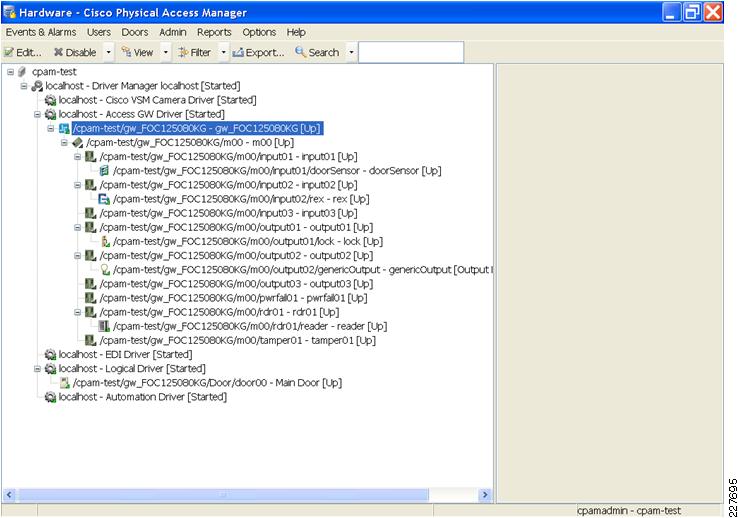Open the Reports menu
This screenshot has width=738, height=518.
214,32
